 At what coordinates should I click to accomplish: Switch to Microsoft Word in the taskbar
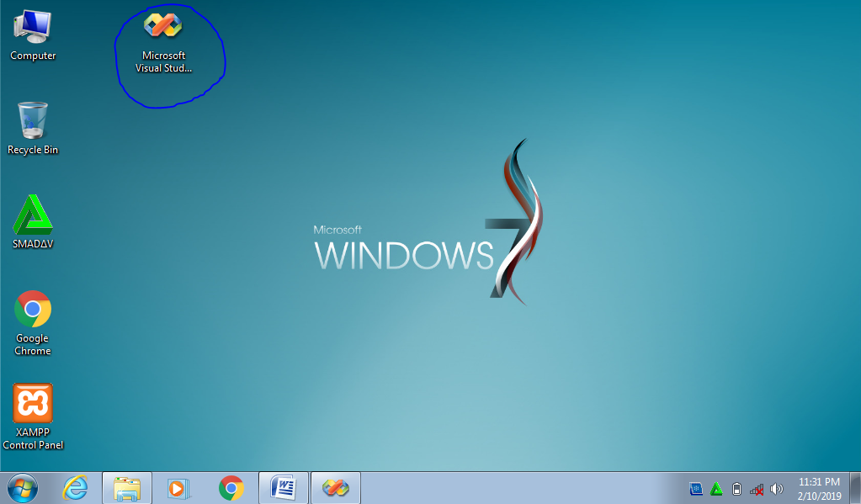click(284, 488)
